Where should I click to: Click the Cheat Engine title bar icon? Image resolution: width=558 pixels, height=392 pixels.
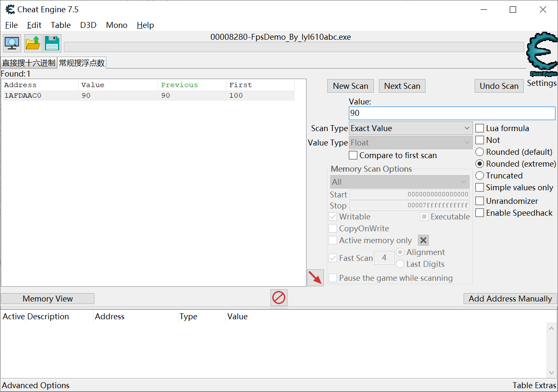coord(10,9)
